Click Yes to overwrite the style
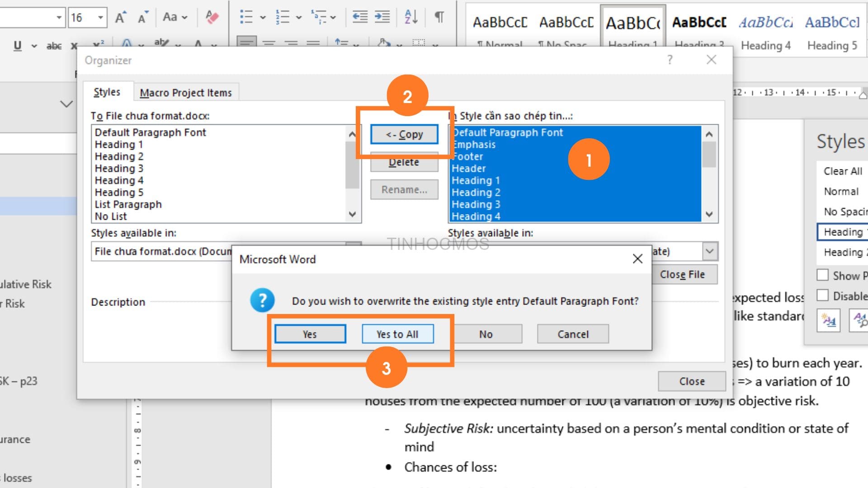Image resolution: width=868 pixels, height=488 pixels. [x=310, y=334]
